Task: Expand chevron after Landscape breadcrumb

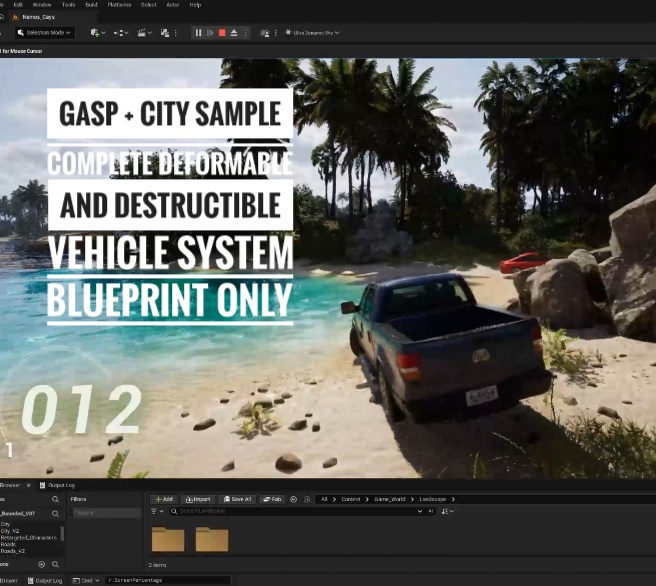Action: pyautogui.click(x=453, y=499)
